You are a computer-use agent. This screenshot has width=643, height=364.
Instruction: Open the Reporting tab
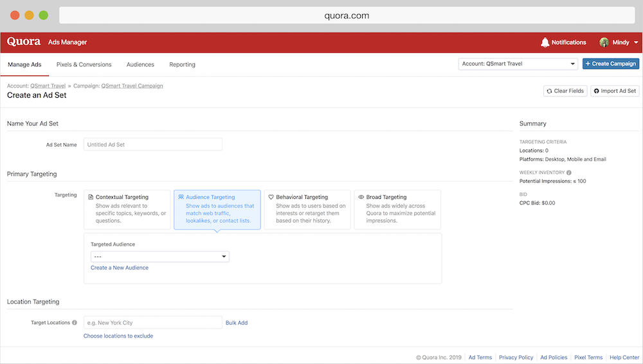coord(182,64)
